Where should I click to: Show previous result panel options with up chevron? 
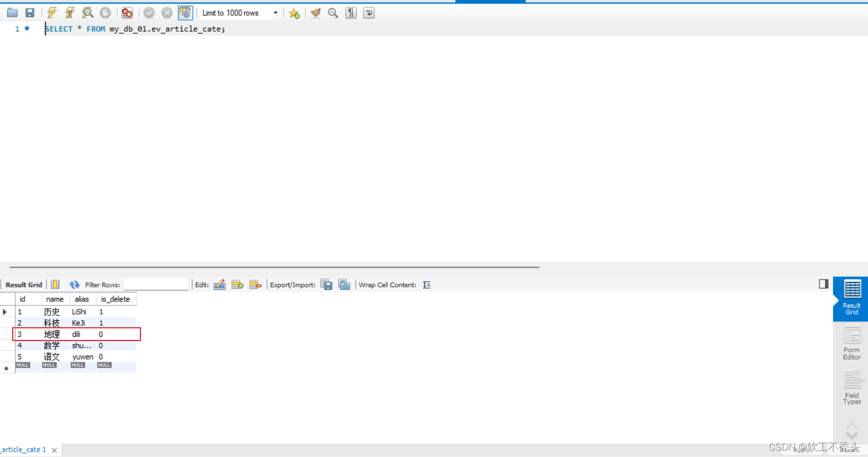pyautogui.click(x=852, y=425)
